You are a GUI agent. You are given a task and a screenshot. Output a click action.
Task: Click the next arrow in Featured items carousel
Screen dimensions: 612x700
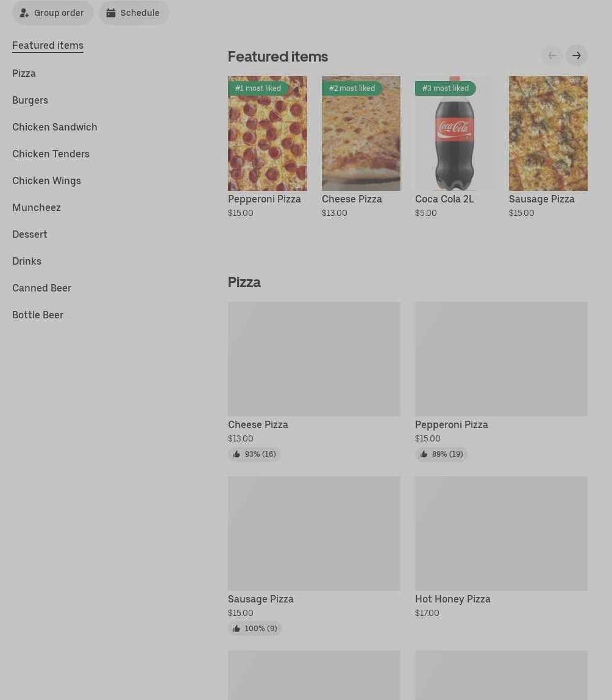(x=576, y=56)
